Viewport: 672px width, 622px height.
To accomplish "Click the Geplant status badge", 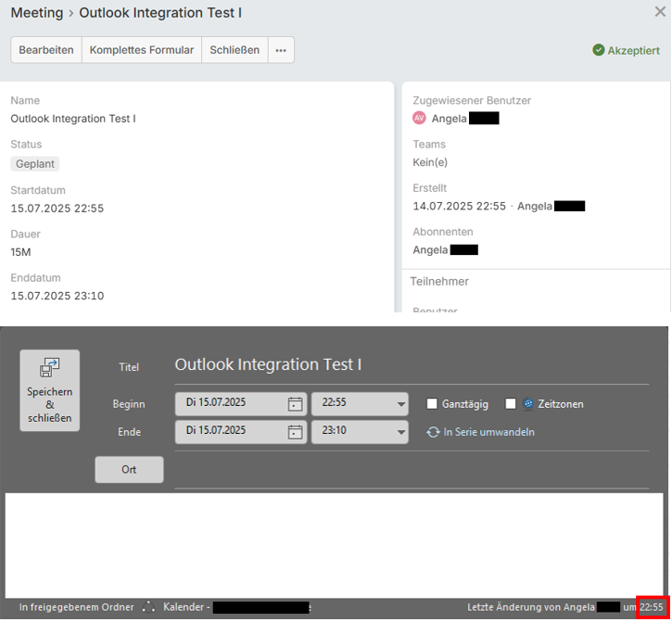I will pos(35,164).
